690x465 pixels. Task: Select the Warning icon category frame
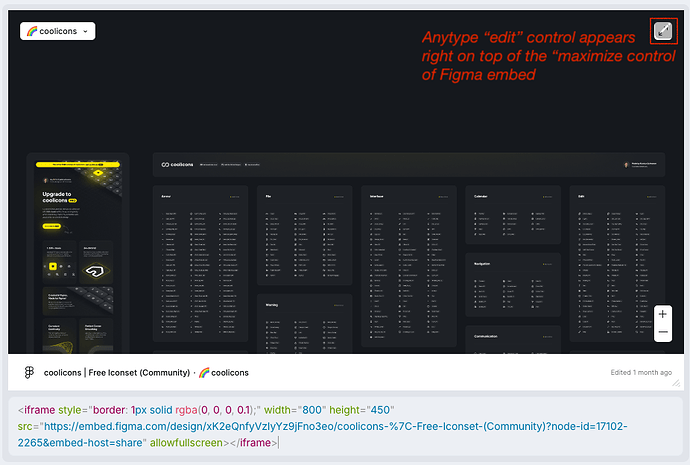pos(305,324)
